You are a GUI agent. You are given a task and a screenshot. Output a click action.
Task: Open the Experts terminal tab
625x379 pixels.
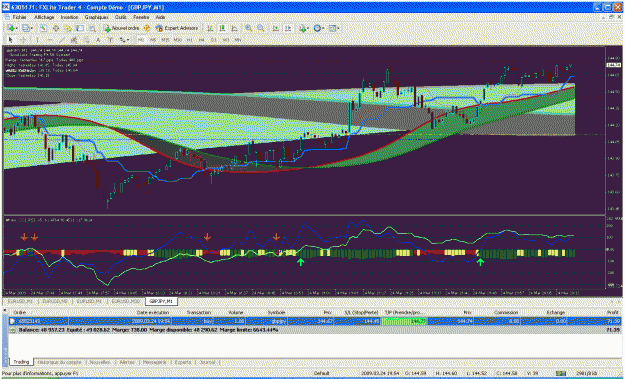pyautogui.click(x=183, y=362)
